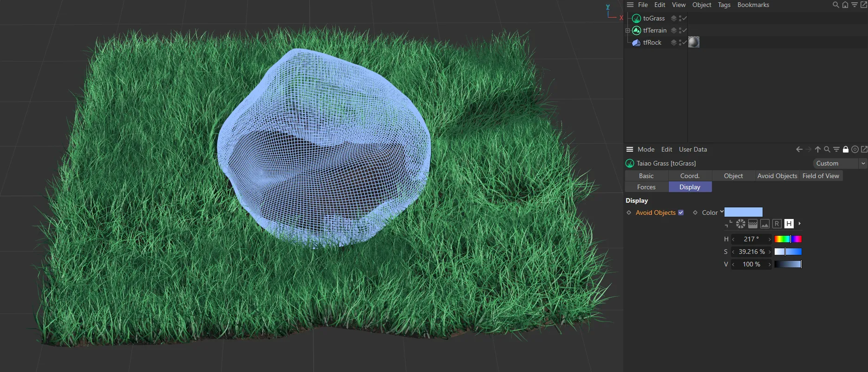Open the Object menu
Viewport: 868px width, 372px height.
[x=702, y=5]
